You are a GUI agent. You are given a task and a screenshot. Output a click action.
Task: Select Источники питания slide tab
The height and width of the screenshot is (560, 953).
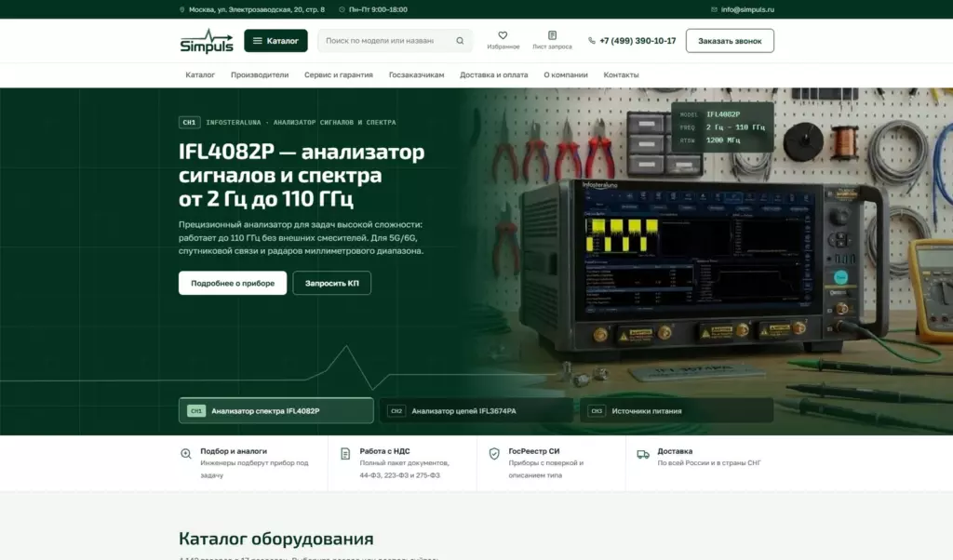click(677, 410)
